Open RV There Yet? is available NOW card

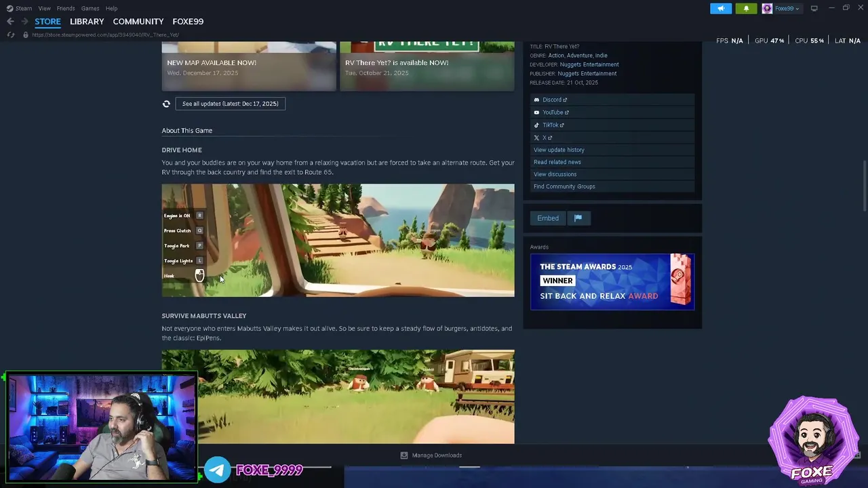coord(427,66)
